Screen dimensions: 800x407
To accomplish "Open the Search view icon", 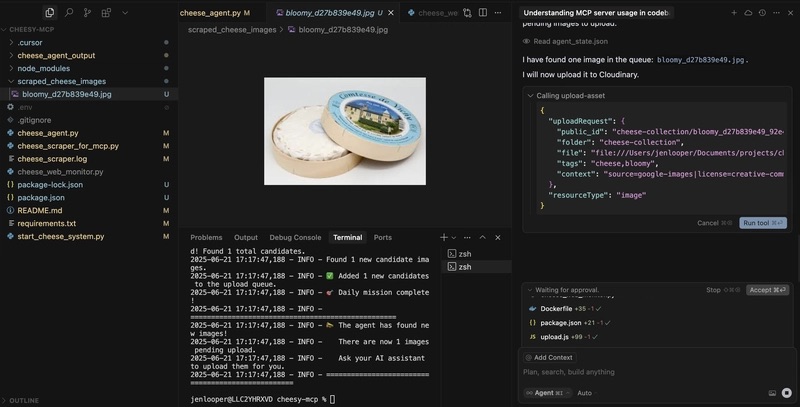I will point(69,13).
